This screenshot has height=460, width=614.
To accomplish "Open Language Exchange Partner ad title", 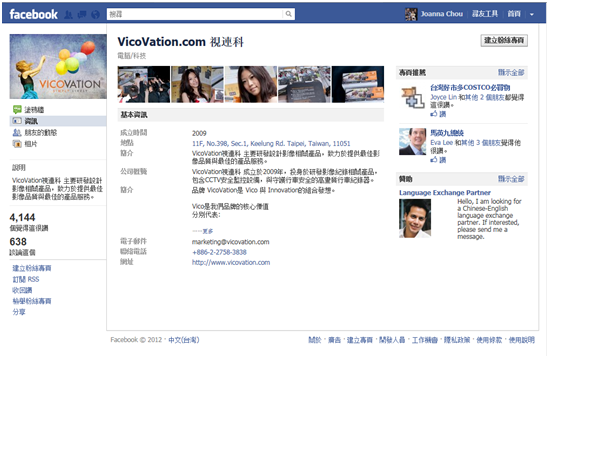I will pos(445,193).
